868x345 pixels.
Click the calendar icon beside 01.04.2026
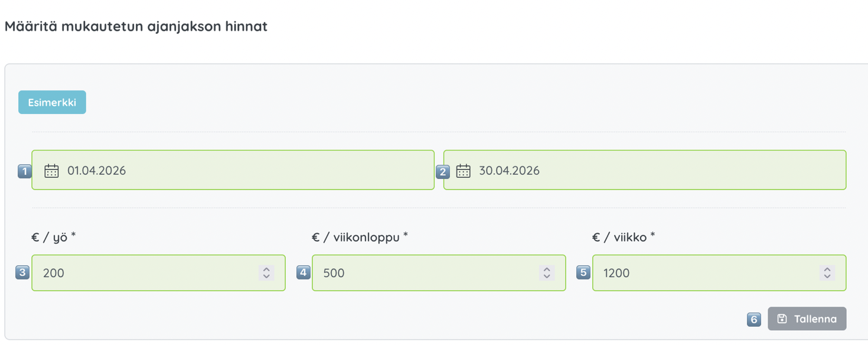[51, 171]
